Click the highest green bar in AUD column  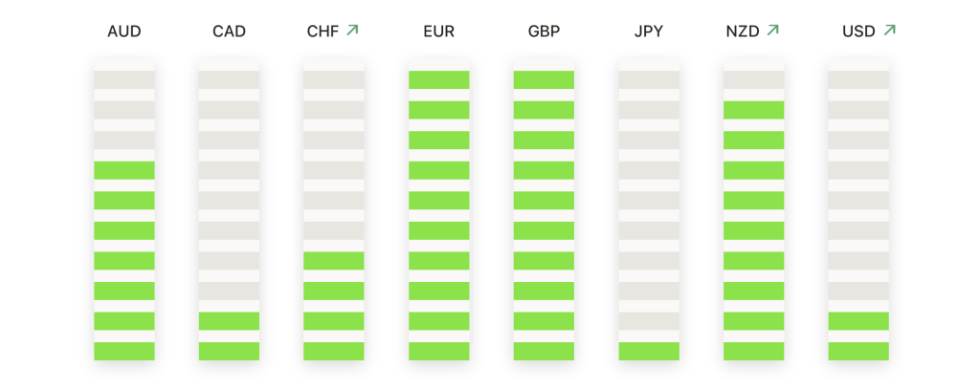pyautogui.click(x=124, y=170)
